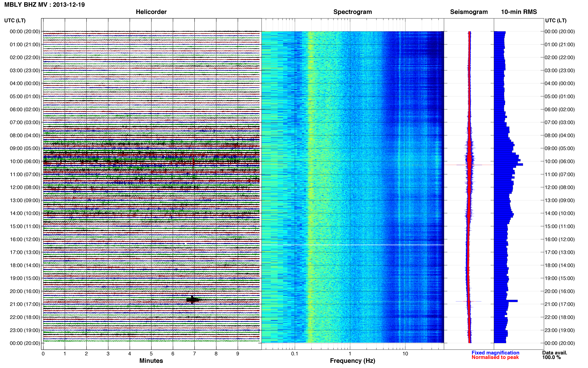Click the 0.1 frequency axis tick label
Screen dimensions: 588x368
[x=295, y=354]
